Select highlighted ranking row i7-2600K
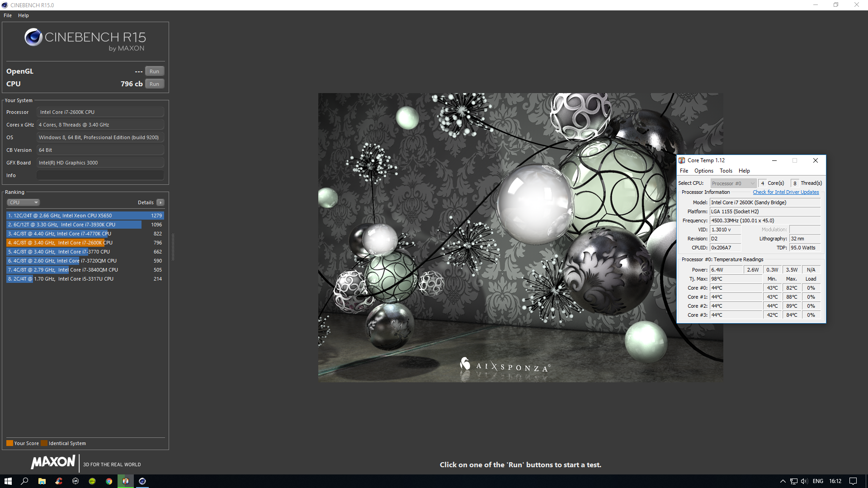 [85, 243]
